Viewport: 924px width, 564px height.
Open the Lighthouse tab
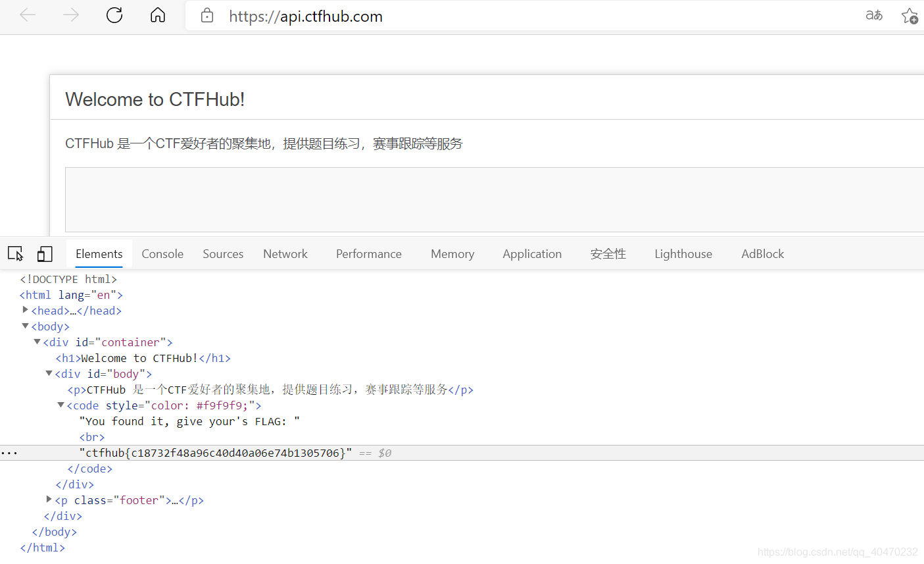tap(683, 254)
